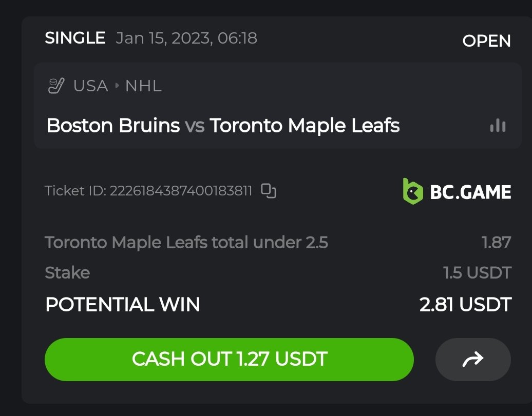Screen dimensions: 532x416
Task: Select Boston Bruins team name
Action: (113, 126)
